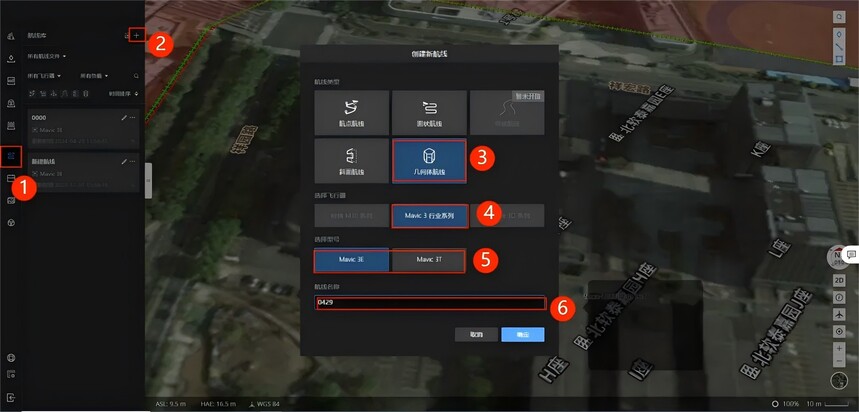Select the 面状航线 area route type tile
The image size is (859, 412).
(x=430, y=113)
